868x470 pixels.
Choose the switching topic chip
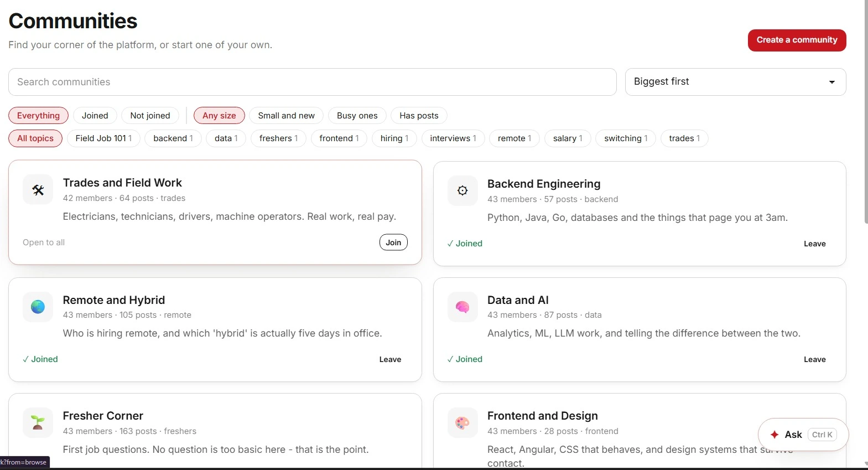(626, 138)
